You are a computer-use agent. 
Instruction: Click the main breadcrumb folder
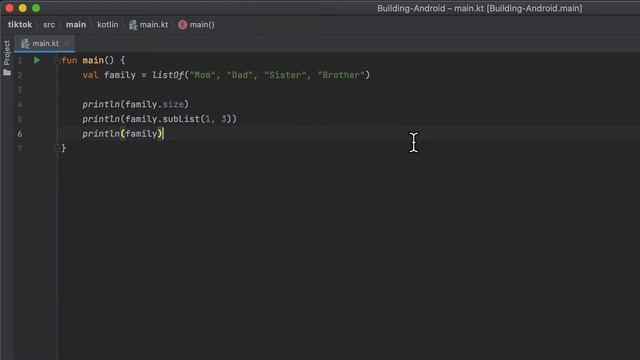click(x=76, y=24)
